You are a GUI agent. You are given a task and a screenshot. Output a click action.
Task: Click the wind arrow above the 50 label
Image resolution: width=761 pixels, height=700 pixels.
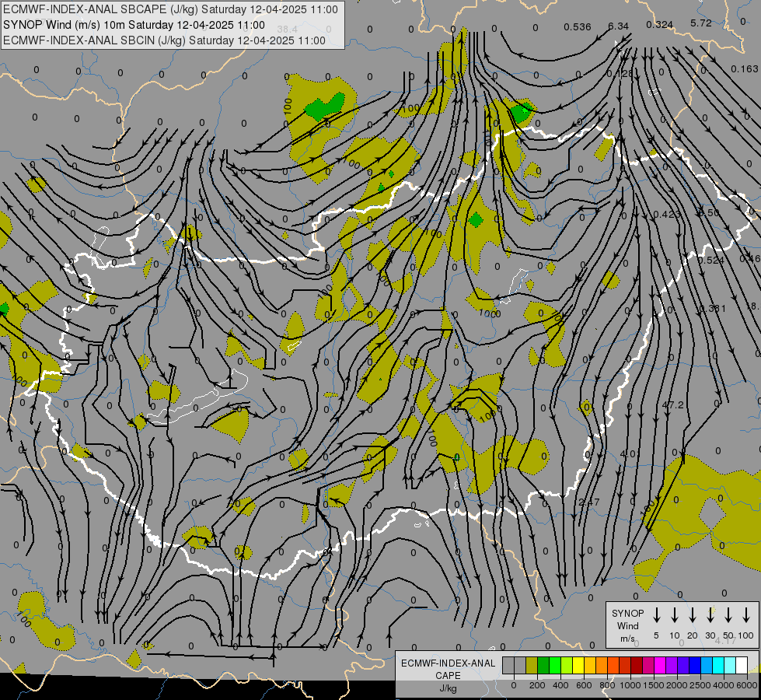(x=728, y=615)
